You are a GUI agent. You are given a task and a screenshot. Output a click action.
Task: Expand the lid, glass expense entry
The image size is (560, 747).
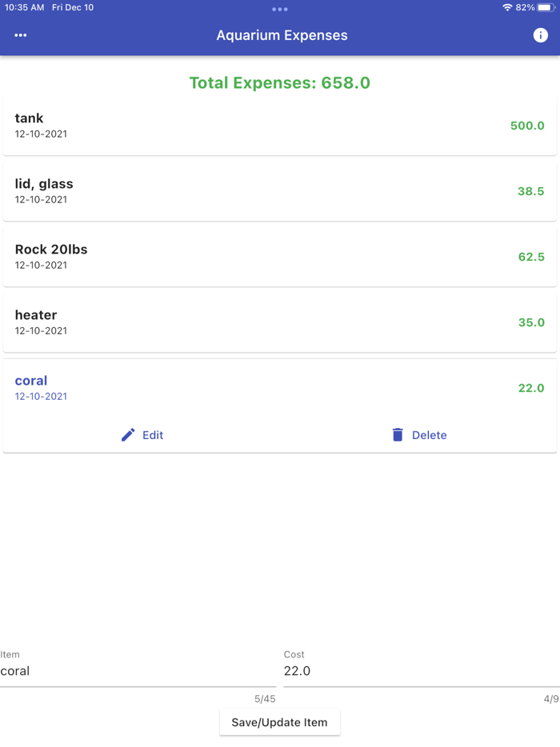(280, 191)
